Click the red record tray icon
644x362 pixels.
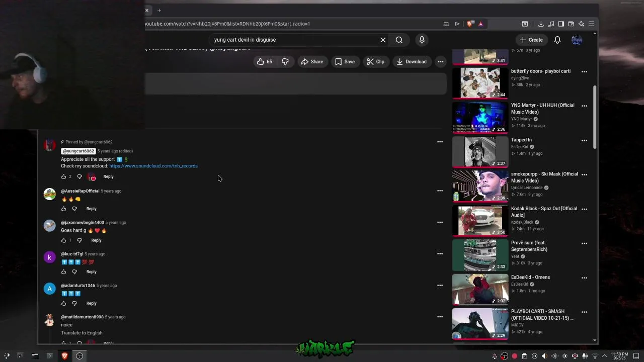click(x=514, y=356)
